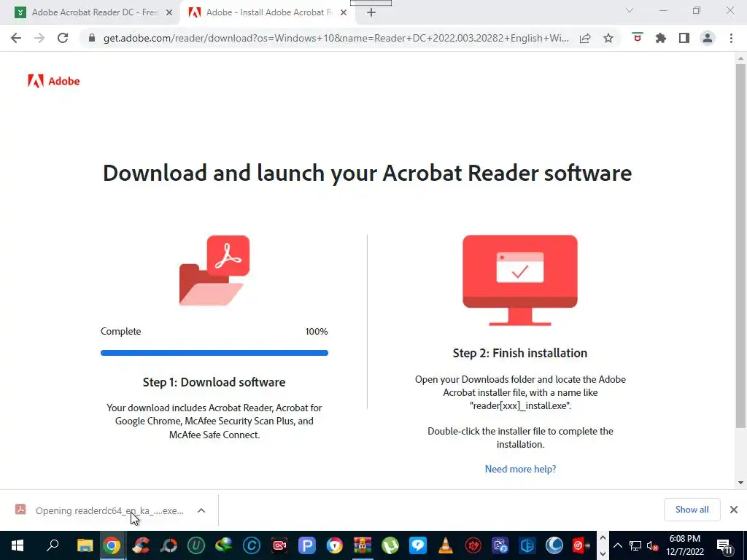Image resolution: width=747 pixels, height=560 pixels.
Task: Click the Adobe logo in page header
Action: 54,81
